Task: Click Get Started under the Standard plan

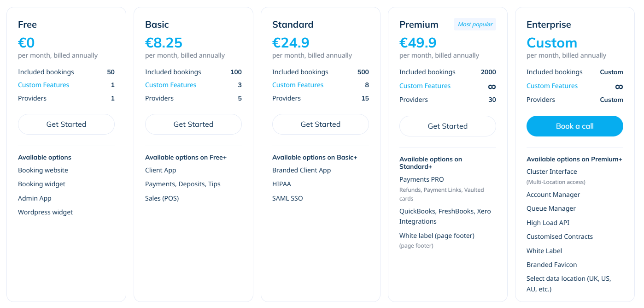Action: [320, 124]
